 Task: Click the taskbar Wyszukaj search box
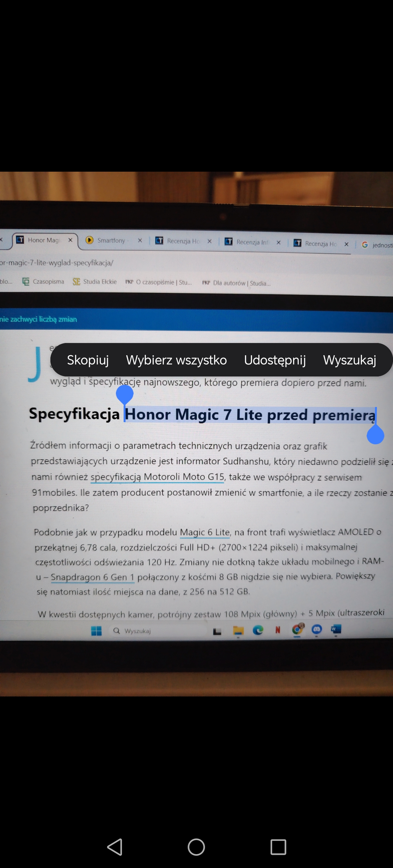pos(158,631)
